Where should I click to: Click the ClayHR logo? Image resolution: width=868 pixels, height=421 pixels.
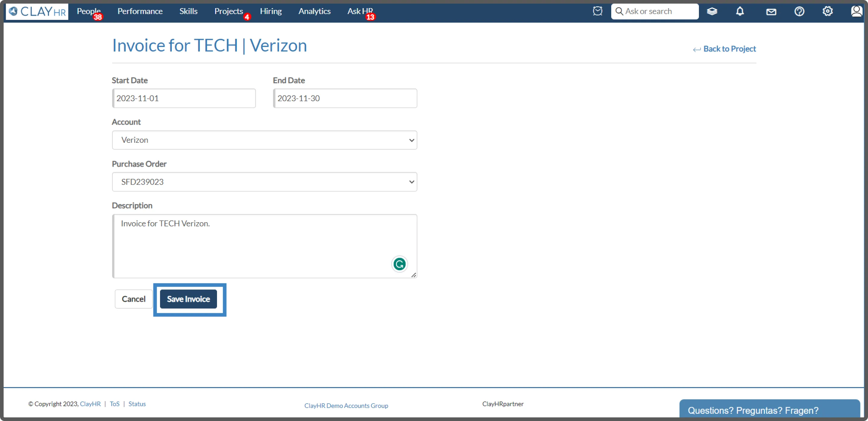click(x=37, y=11)
